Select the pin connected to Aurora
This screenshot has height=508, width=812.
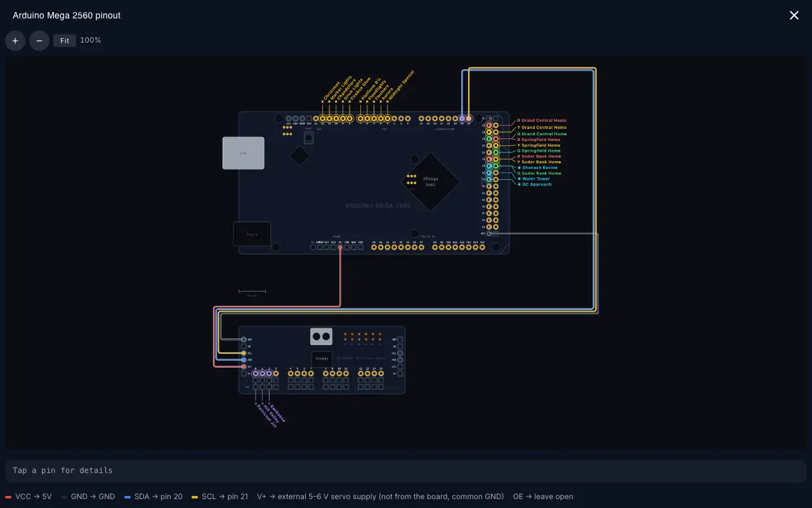381,119
